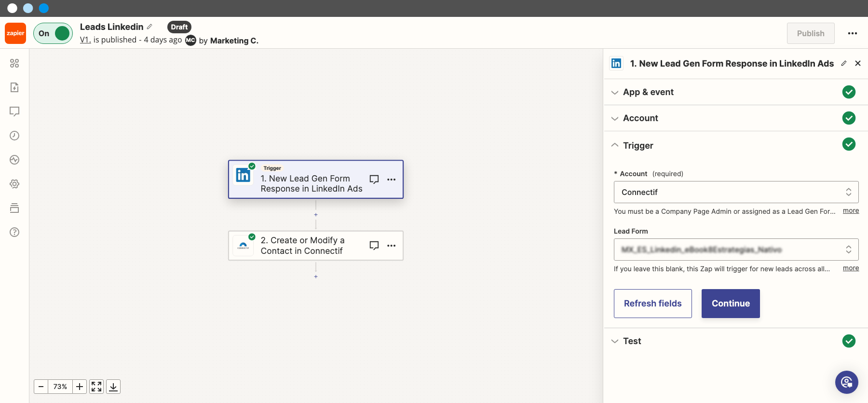Select the LinkedIn trigger step card
The width and height of the screenshot is (868, 403).
316,180
